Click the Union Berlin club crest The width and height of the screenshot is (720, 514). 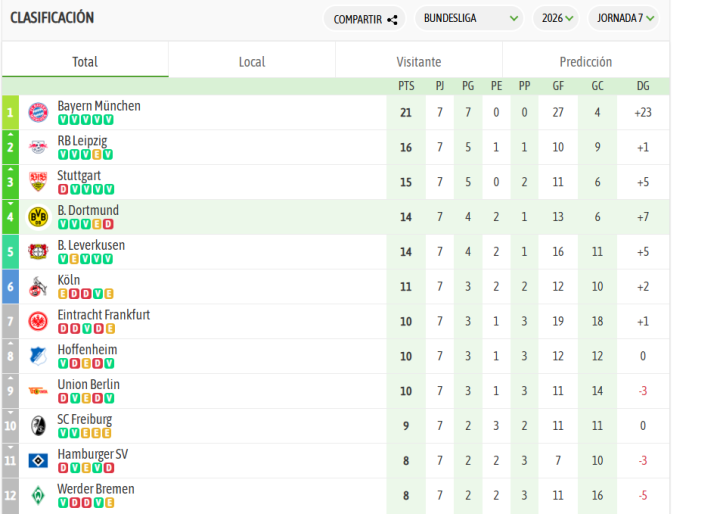pyautogui.click(x=38, y=391)
